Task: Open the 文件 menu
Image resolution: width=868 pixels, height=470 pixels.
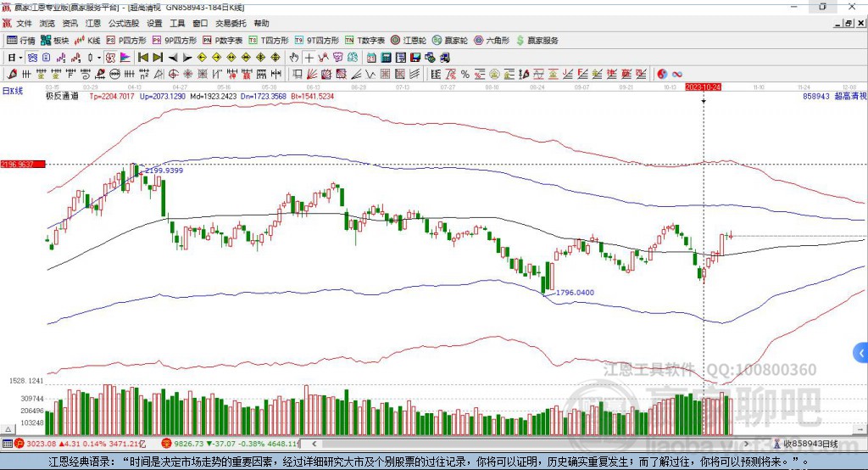Action: coord(24,23)
